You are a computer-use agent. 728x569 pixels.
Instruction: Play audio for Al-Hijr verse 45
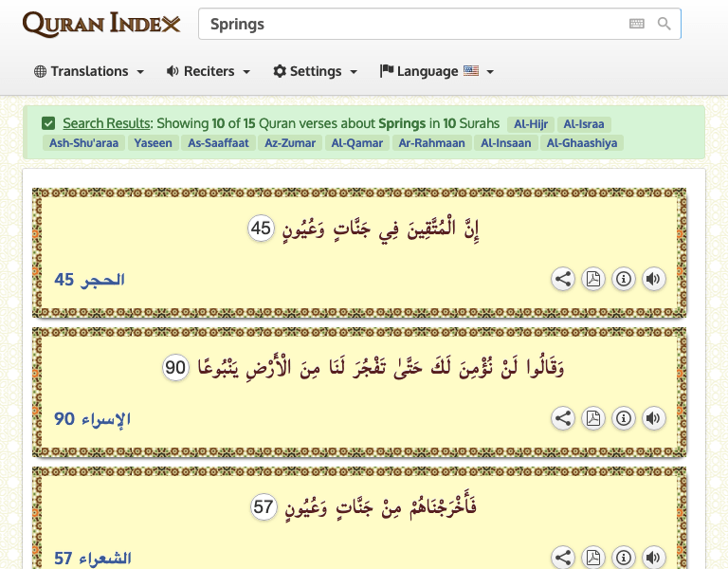(x=653, y=279)
